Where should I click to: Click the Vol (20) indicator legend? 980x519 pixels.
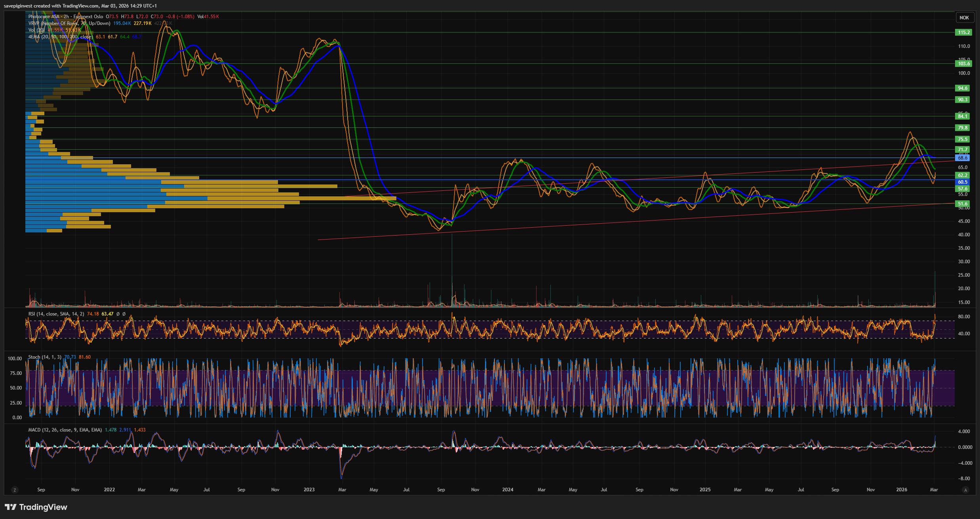(36, 30)
